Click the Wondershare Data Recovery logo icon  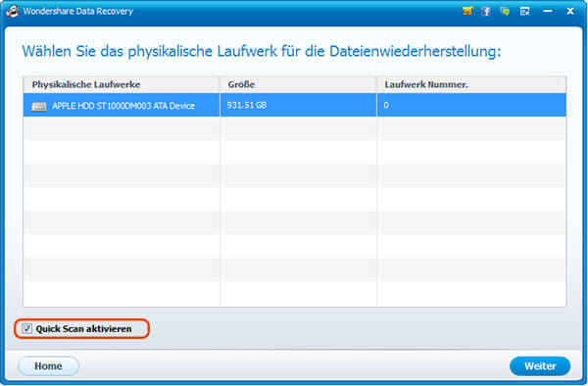[13, 11]
